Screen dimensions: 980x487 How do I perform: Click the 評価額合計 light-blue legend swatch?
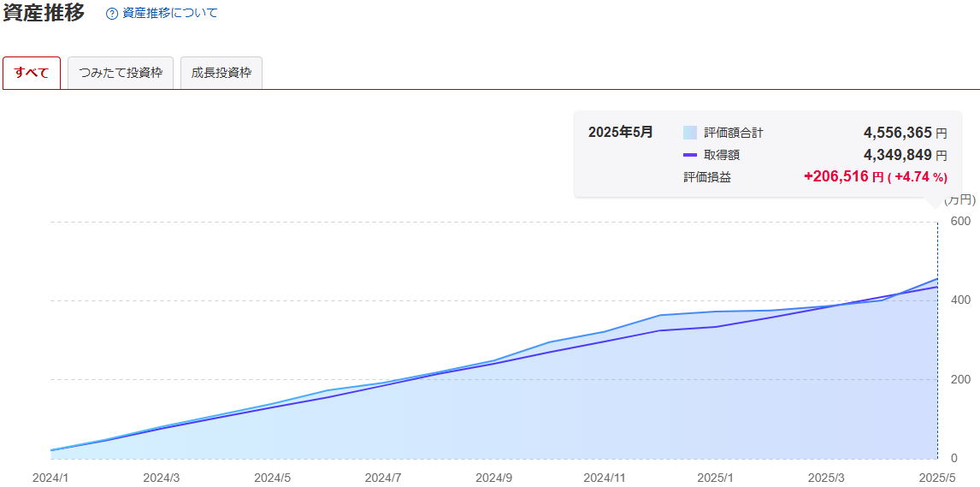690,133
